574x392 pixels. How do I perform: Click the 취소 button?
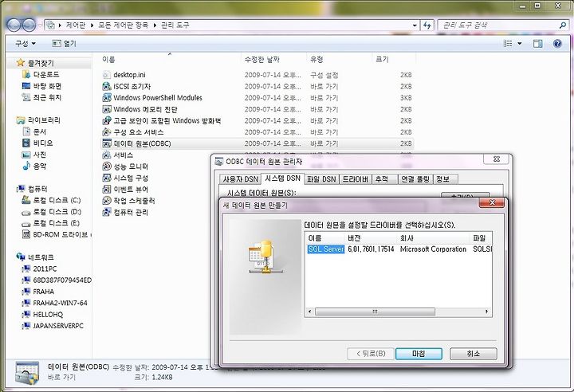pos(474,354)
